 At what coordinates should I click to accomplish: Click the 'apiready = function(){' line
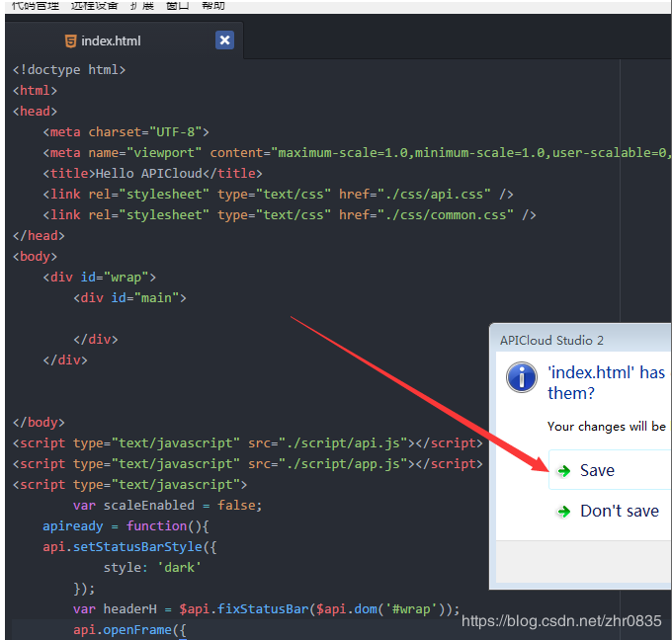click(126, 526)
